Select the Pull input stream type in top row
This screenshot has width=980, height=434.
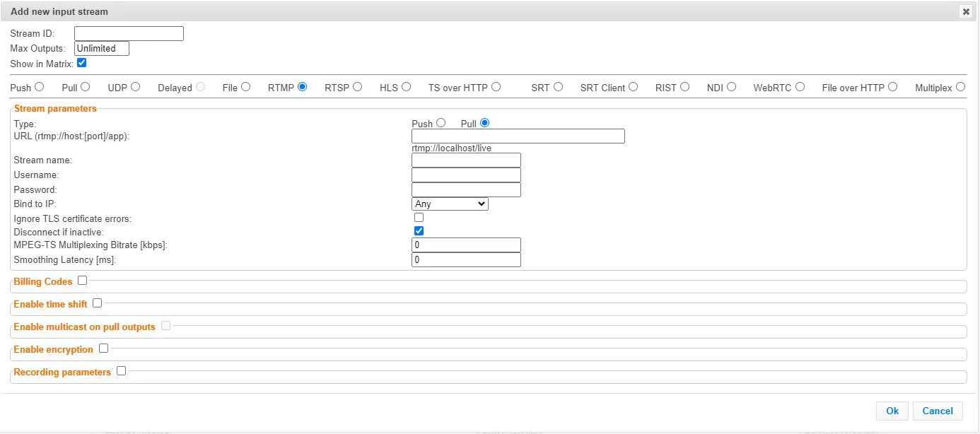pos(85,87)
